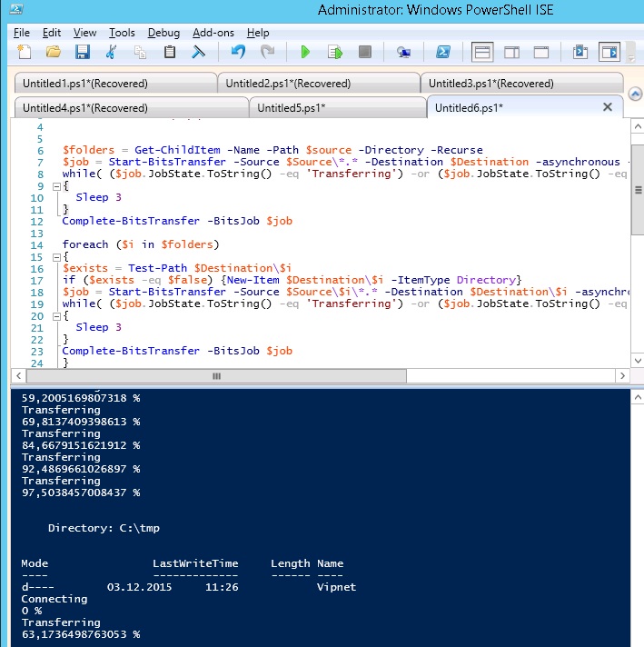Switch to the Untitled5.ps1 tab

291,108
